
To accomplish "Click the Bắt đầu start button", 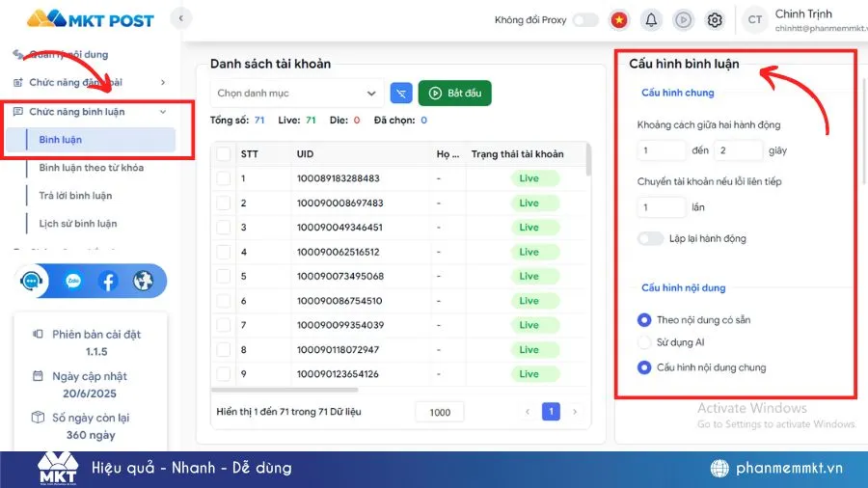I will 455,93.
